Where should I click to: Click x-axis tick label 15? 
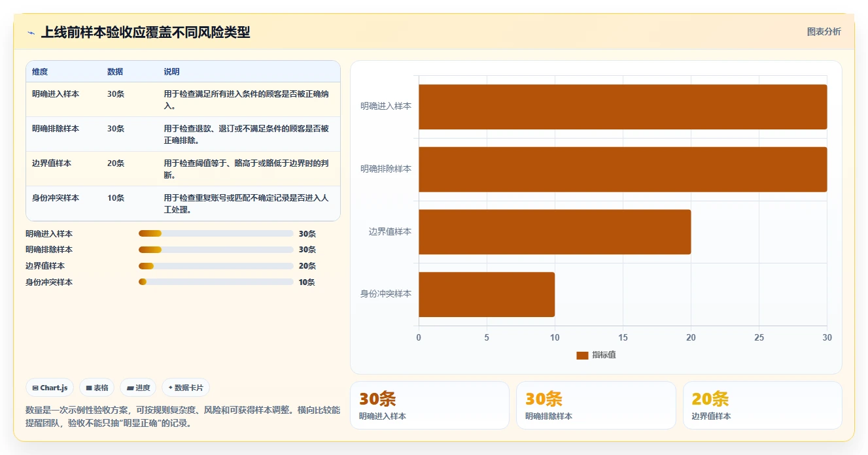point(623,338)
